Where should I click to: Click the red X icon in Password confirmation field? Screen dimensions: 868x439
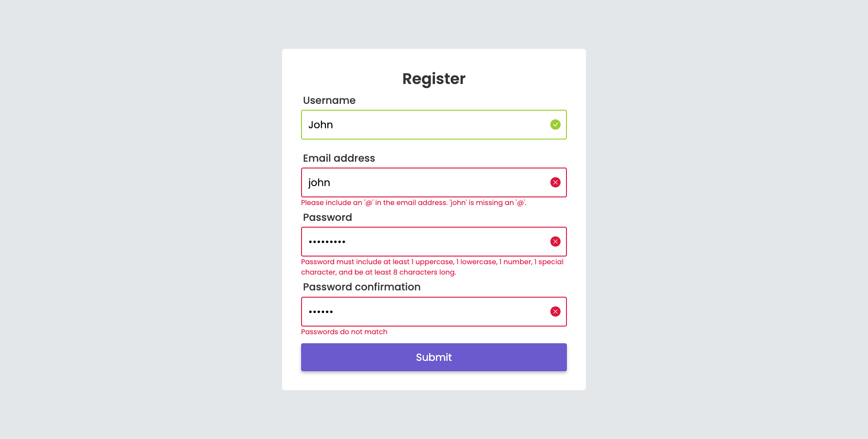[x=555, y=312]
